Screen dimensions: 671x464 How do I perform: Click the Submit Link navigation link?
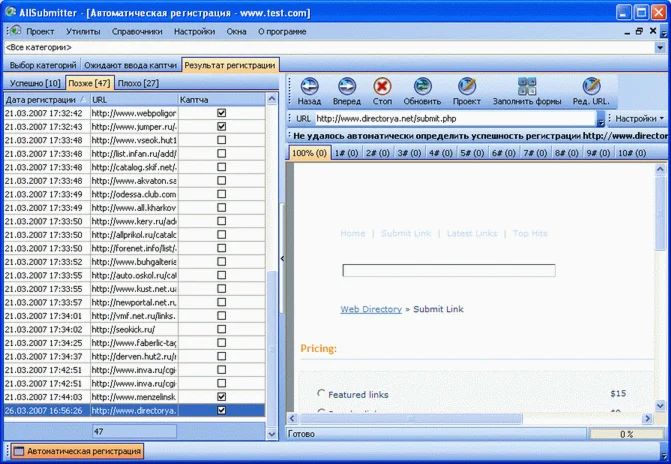[x=406, y=233]
